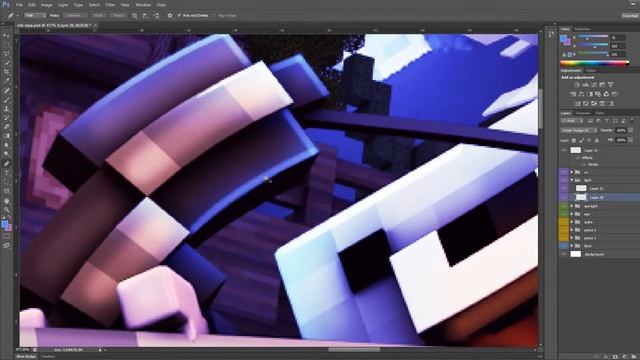
Task: Toggle the Align Edges checkbox
Action: tap(214, 16)
